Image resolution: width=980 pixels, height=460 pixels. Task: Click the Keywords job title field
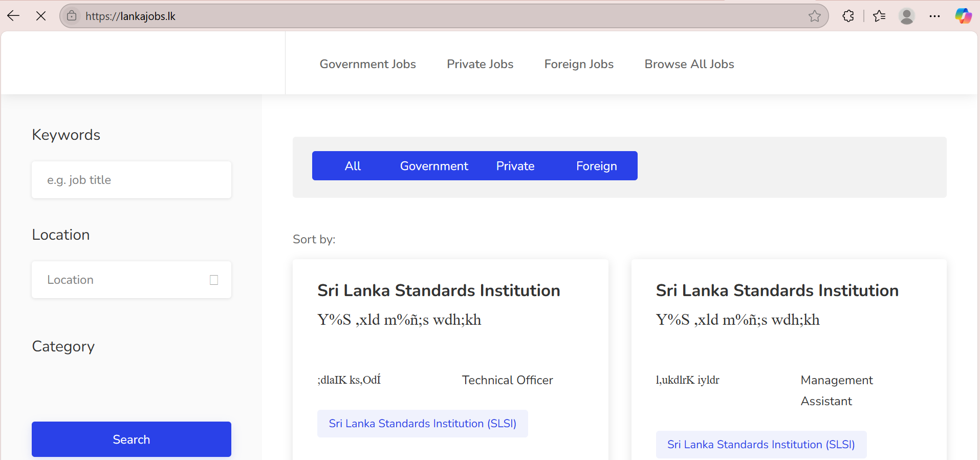[x=132, y=180]
